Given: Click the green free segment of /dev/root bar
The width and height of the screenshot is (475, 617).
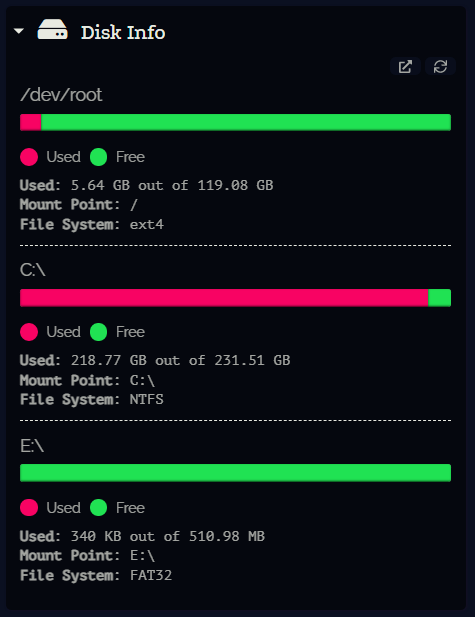Looking at the screenshot, I should coord(246,122).
